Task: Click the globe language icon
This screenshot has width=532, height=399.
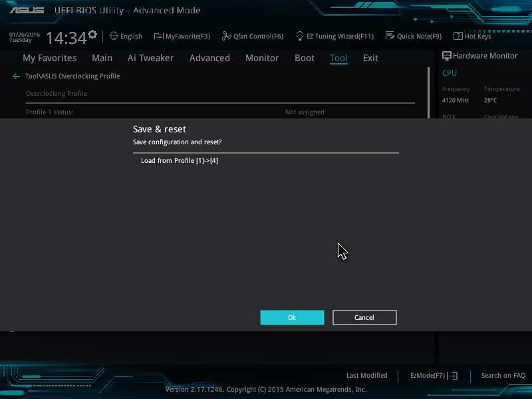Action: [114, 36]
